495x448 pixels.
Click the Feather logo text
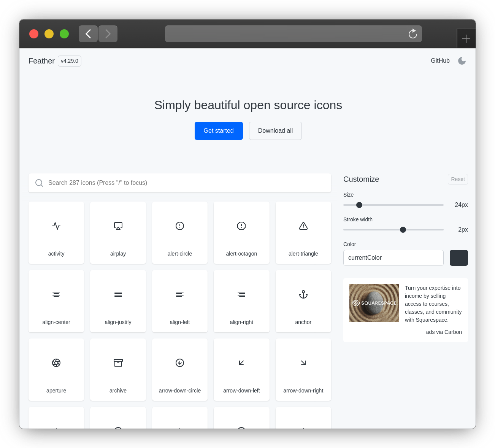tap(41, 61)
